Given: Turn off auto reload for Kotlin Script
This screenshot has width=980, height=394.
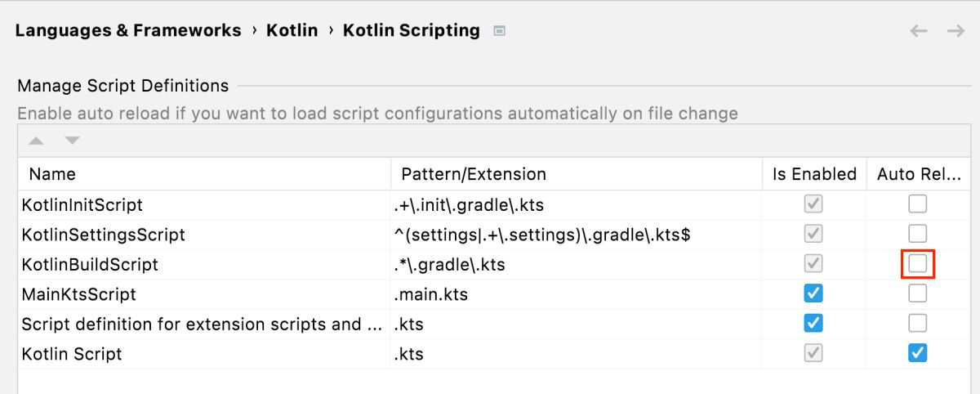Looking at the screenshot, I should pos(918,353).
